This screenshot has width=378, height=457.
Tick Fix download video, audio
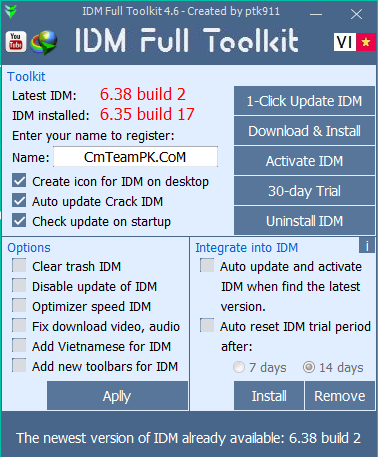(19, 326)
